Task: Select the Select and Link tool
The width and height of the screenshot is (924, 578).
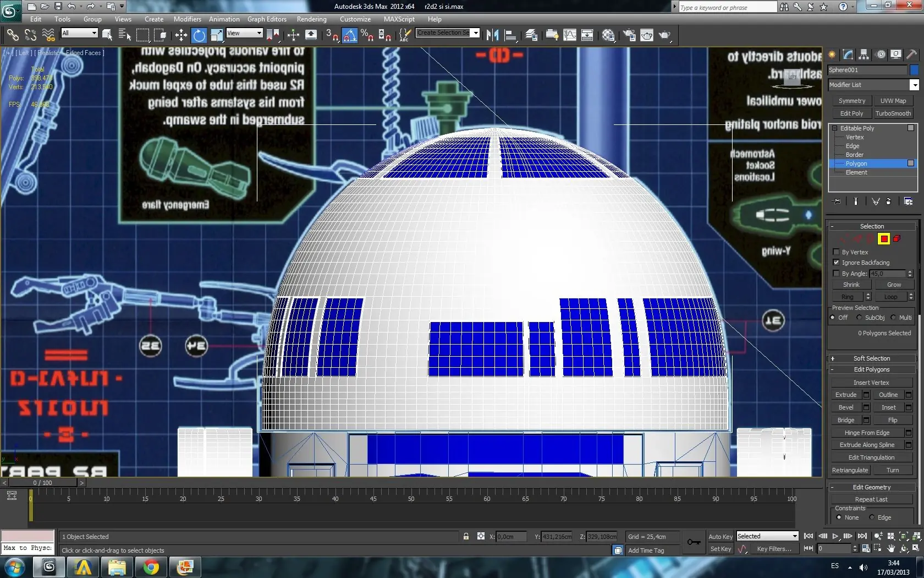Action: (x=12, y=35)
